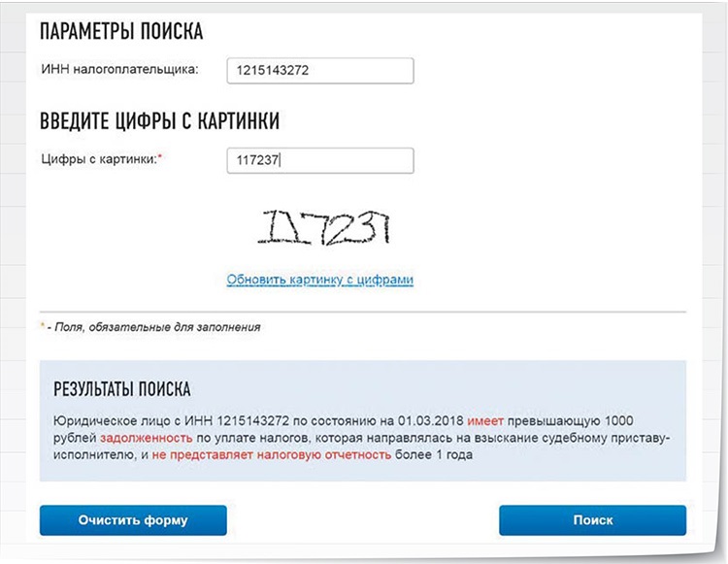The width and height of the screenshot is (728, 564).
Task: Click the red asterisk beside the captcha label
Action: (x=160, y=156)
